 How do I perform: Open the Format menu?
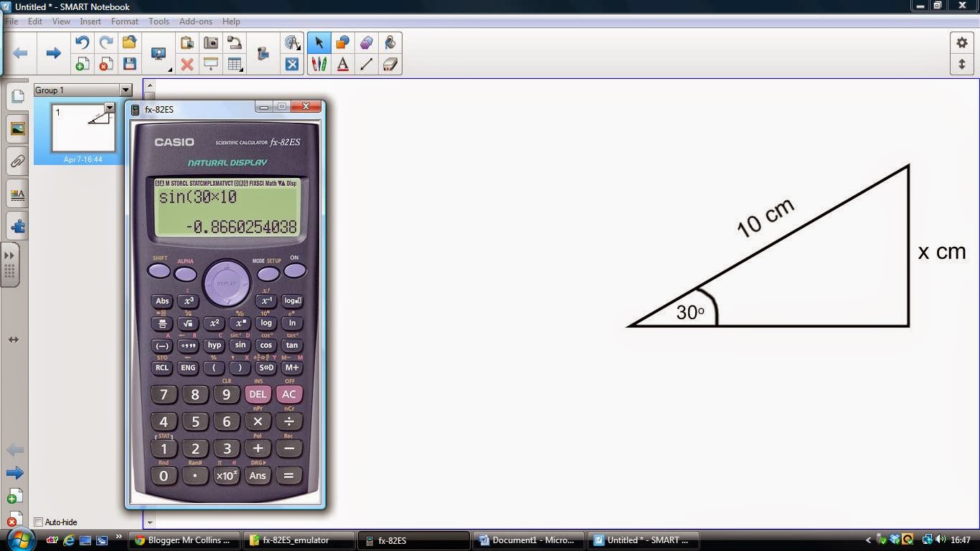click(124, 22)
